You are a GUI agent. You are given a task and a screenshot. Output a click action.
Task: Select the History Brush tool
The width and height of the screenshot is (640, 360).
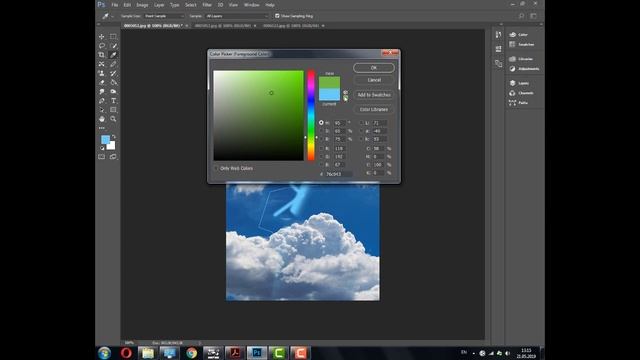(x=113, y=73)
